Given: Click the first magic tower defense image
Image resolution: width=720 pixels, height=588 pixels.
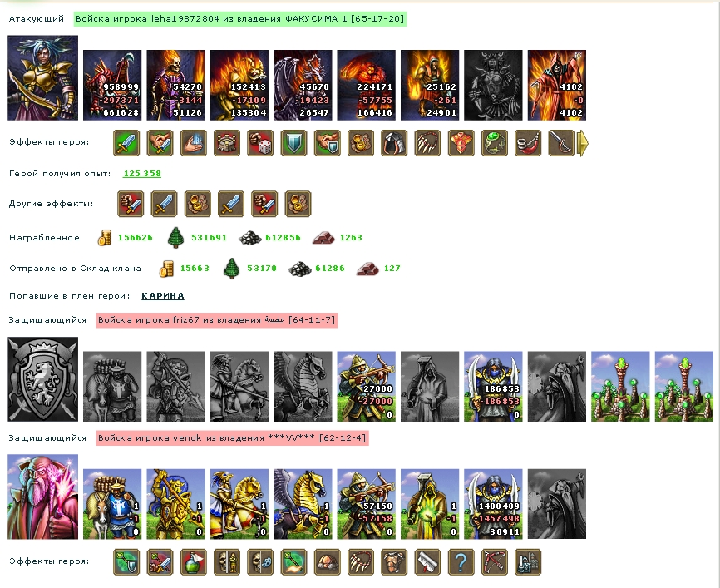Looking at the screenshot, I should pos(620,387).
